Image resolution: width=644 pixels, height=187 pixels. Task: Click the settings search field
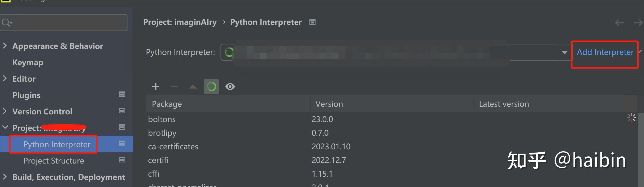click(x=63, y=23)
